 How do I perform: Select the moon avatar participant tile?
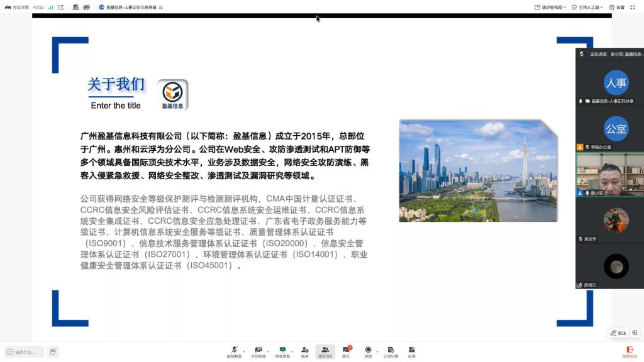pos(616,266)
